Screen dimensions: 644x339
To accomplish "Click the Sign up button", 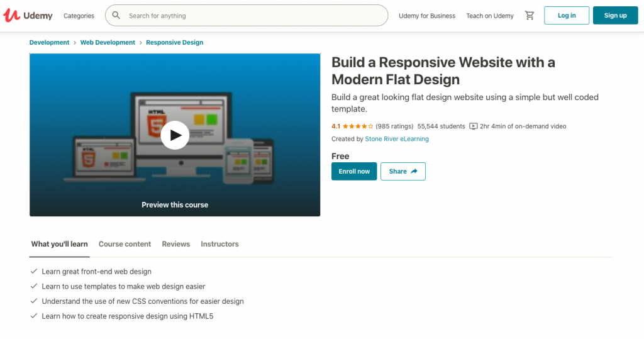I will pos(615,15).
